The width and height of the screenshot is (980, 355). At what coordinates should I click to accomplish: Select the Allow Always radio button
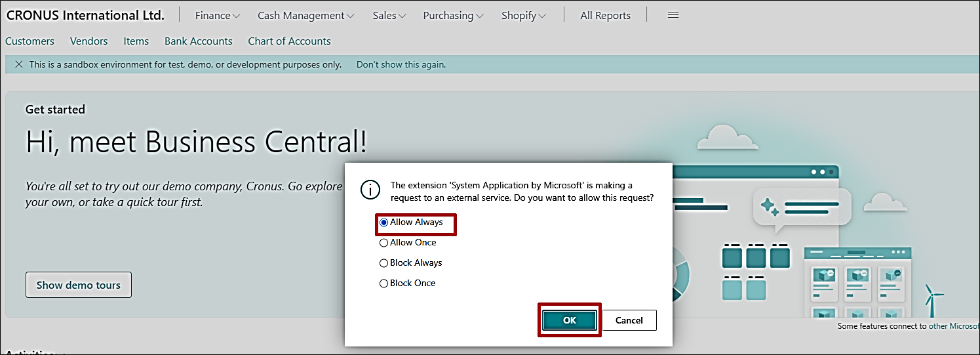[384, 222]
